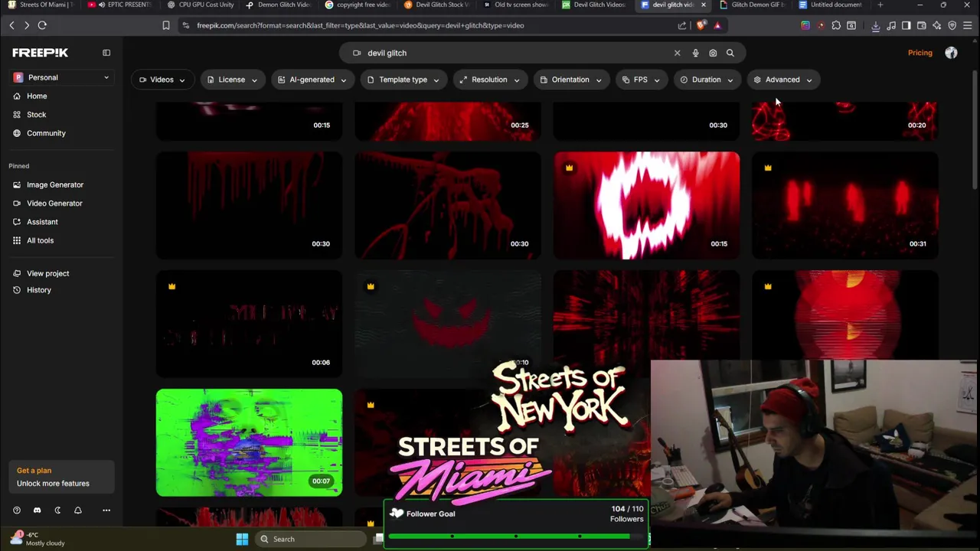The width and height of the screenshot is (980, 551).
Task: Open the Template type filter dropdown
Action: (x=403, y=80)
